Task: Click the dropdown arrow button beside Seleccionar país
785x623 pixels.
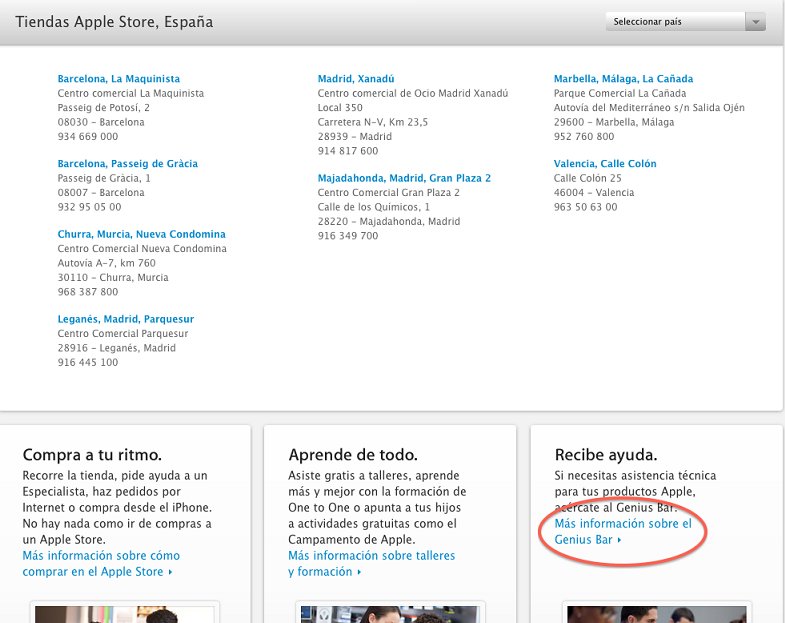Action: pos(755,22)
